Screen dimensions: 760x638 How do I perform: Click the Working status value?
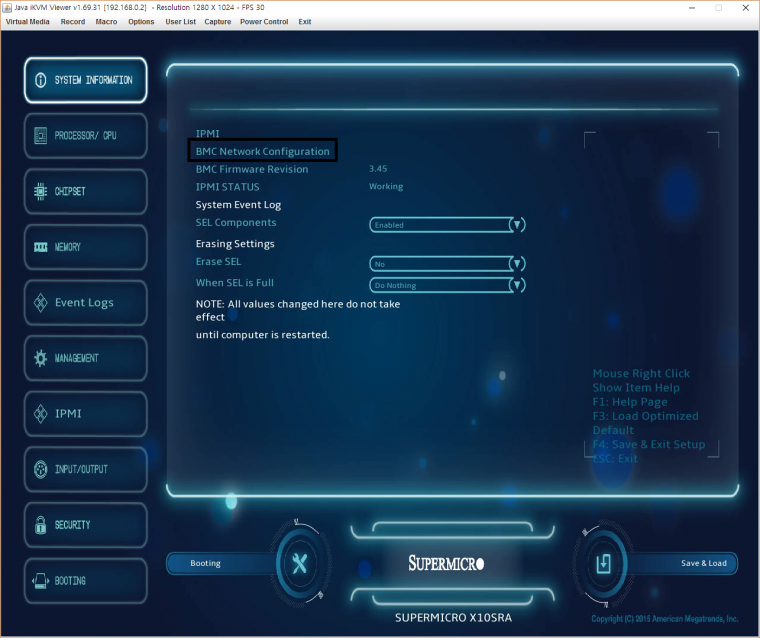(386, 187)
